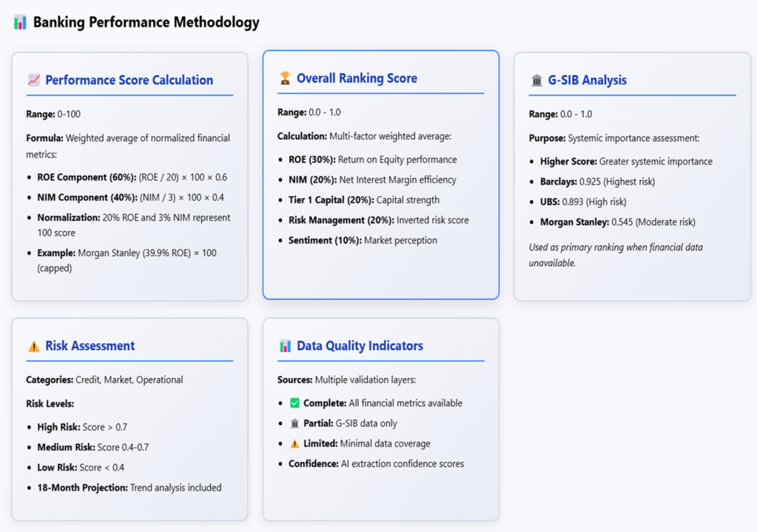
Task: Click the bar chart icon beside Banking Performance Methodology
Action: pyautogui.click(x=20, y=22)
